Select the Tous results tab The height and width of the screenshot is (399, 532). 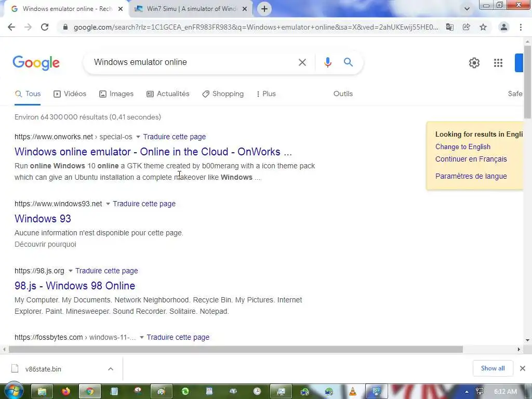(x=28, y=94)
